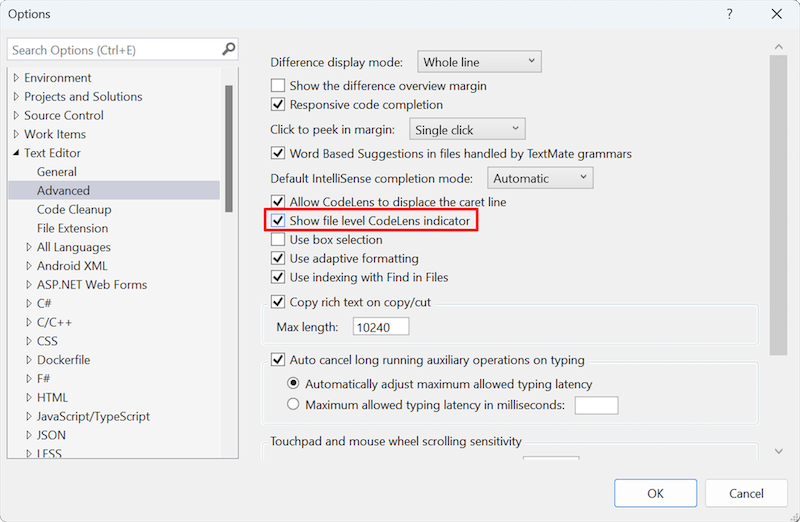Image resolution: width=800 pixels, height=522 pixels.
Task: Toggle Word Based Suggestions checkbox
Action: click(x=278, y=153)
